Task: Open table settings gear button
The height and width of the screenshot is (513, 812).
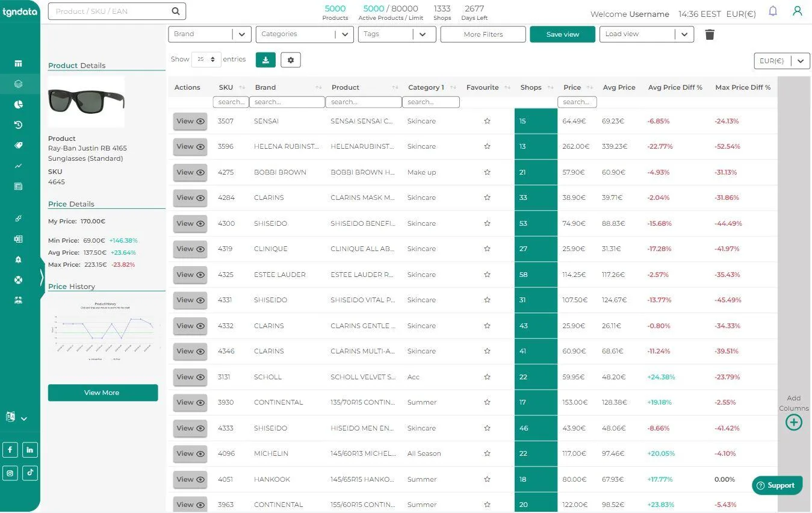Action: click(291, 60)
